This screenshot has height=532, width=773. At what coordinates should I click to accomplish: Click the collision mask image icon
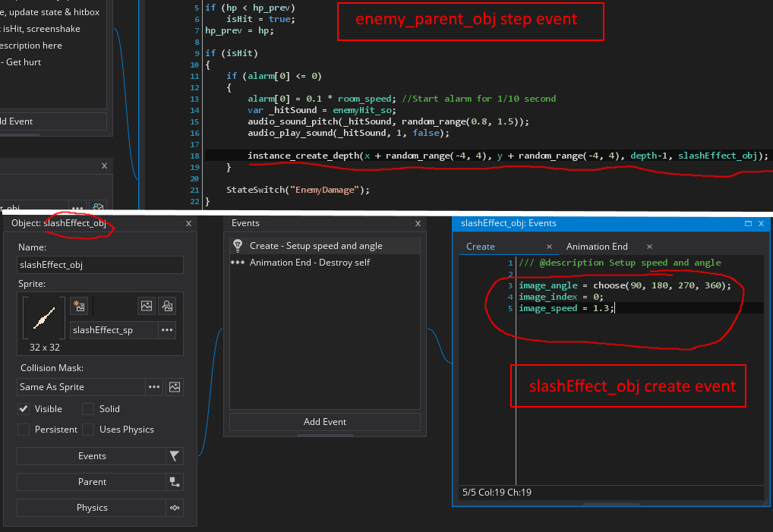pos(175,387)
